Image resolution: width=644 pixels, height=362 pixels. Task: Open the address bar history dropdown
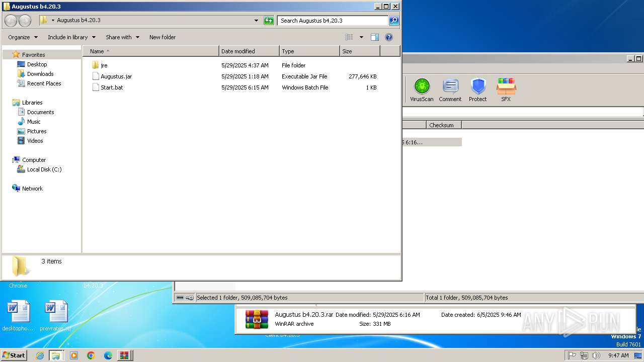pos(256,21)
